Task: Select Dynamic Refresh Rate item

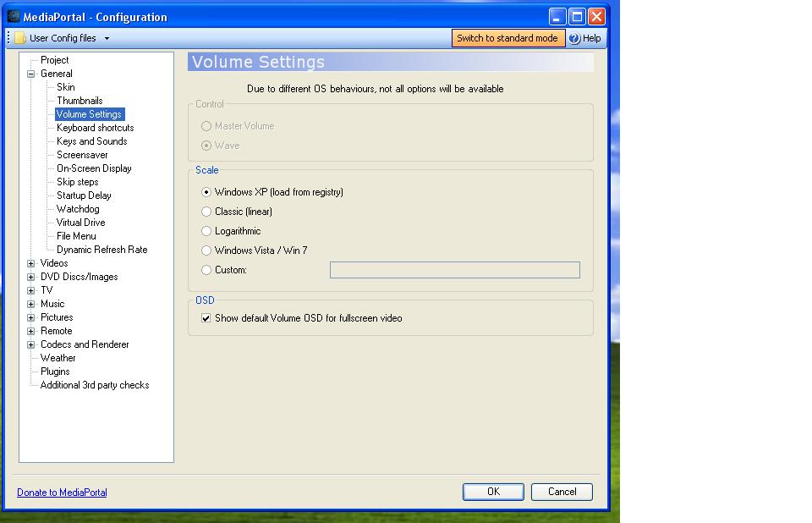Action: [102, 250]
